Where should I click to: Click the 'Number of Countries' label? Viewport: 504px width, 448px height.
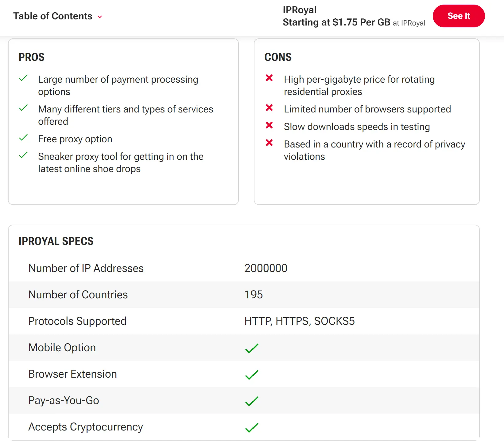point(78,295)
